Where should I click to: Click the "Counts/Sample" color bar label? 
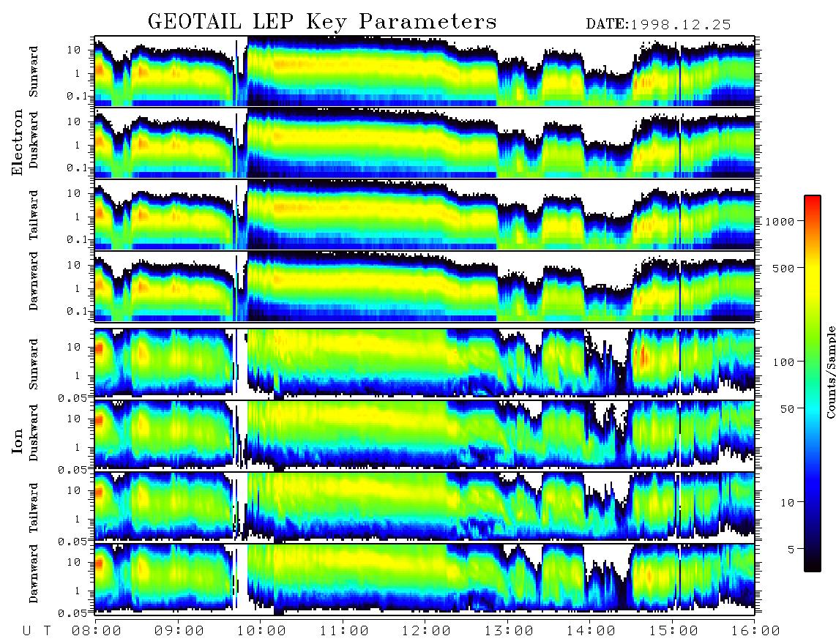click(x=830, y=372)
